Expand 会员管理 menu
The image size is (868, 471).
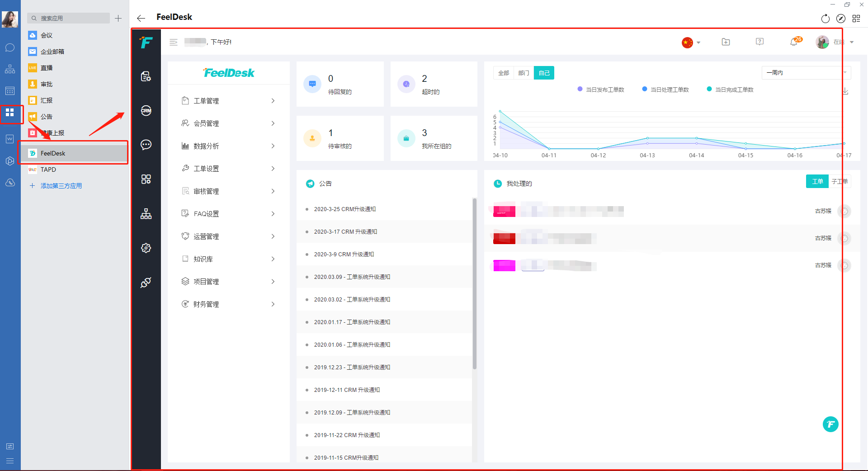228,123
